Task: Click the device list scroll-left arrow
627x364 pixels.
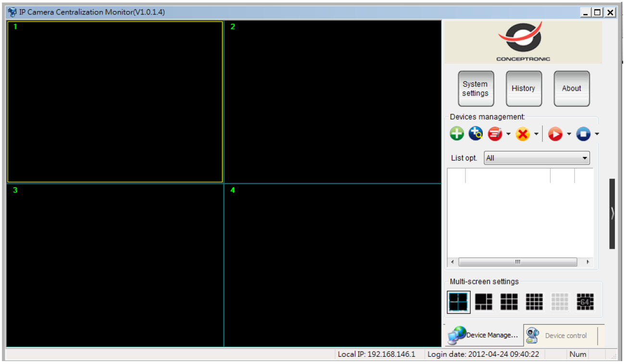Action: [x=452, y=262]
